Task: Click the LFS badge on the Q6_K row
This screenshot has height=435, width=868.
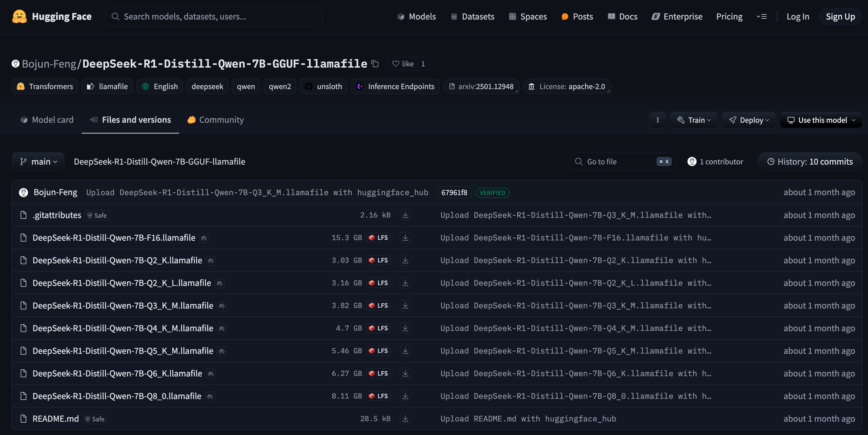Action: tap(378, 373)
